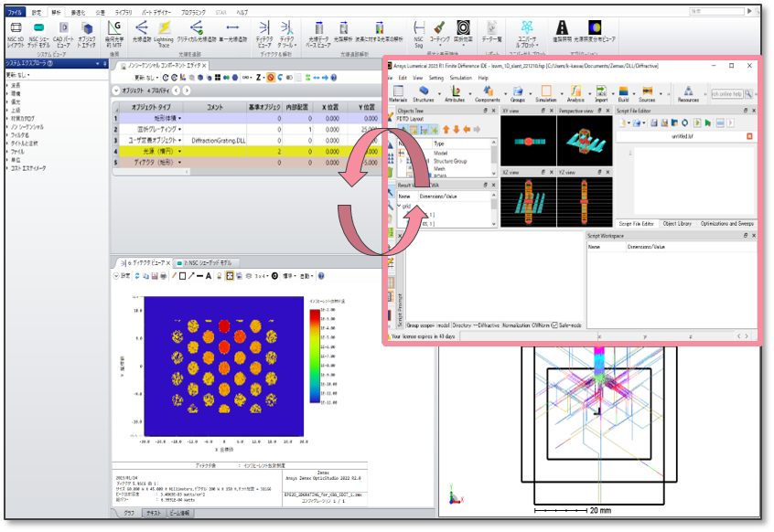This screenshot has height=532, width=774.
Task: Expand Structure Group tree item
Action: pos(401,161)
